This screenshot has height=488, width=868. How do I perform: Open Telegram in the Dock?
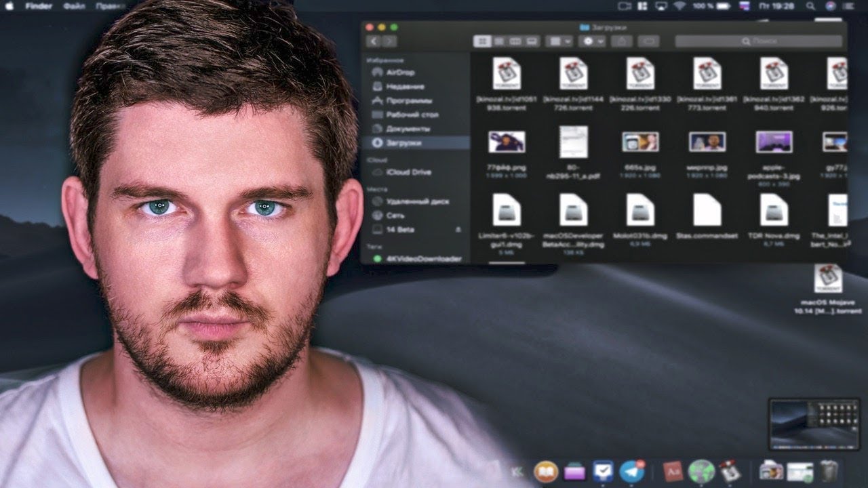pos(632,470)
